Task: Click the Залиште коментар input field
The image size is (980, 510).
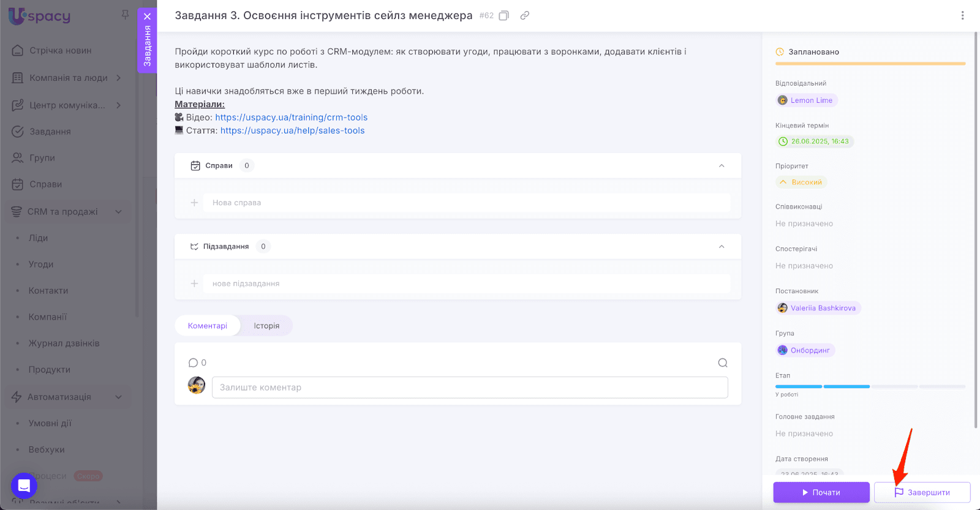Action: [x=469, y=388]
